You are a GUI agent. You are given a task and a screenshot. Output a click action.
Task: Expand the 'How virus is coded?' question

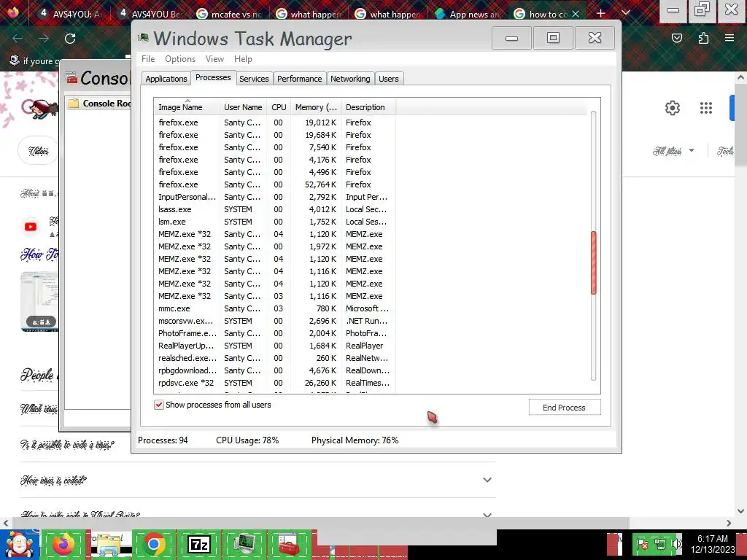(487, 480)
